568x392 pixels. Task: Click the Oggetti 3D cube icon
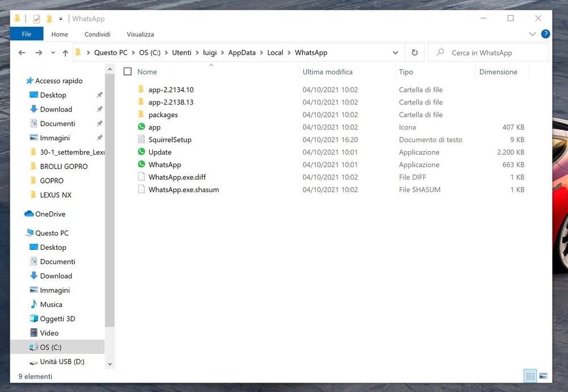point(34,318)
